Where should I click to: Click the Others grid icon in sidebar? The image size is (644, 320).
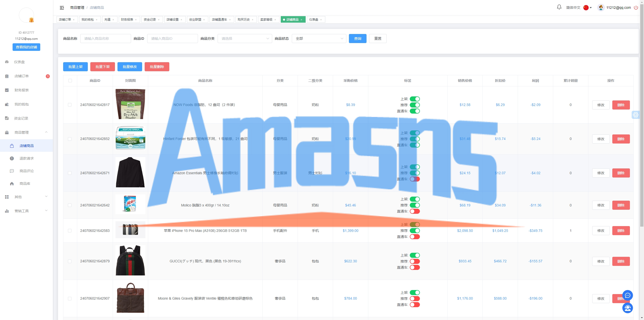click(7, 197)
